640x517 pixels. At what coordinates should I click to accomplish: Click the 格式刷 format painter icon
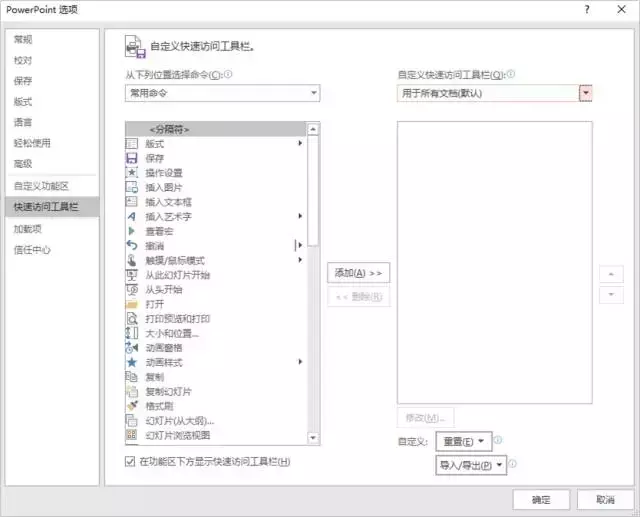pyautogui.click(x=131, y=406)
